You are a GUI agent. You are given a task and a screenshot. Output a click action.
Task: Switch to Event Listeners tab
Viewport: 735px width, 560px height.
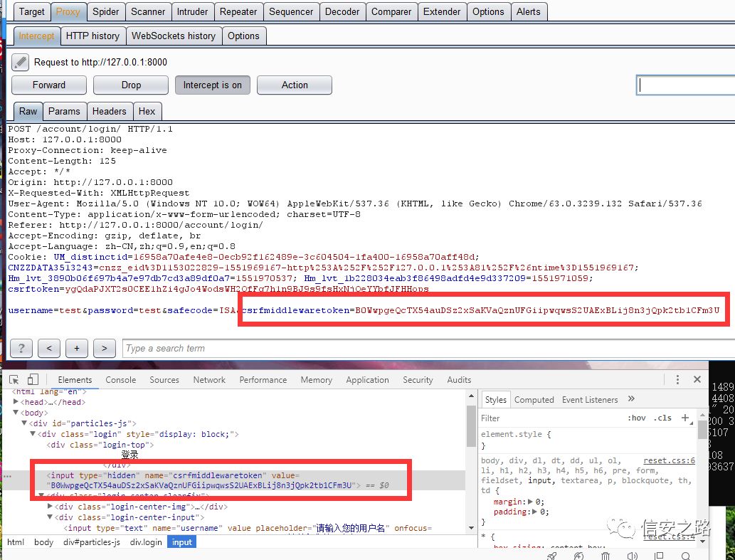[x=590, y=400]
